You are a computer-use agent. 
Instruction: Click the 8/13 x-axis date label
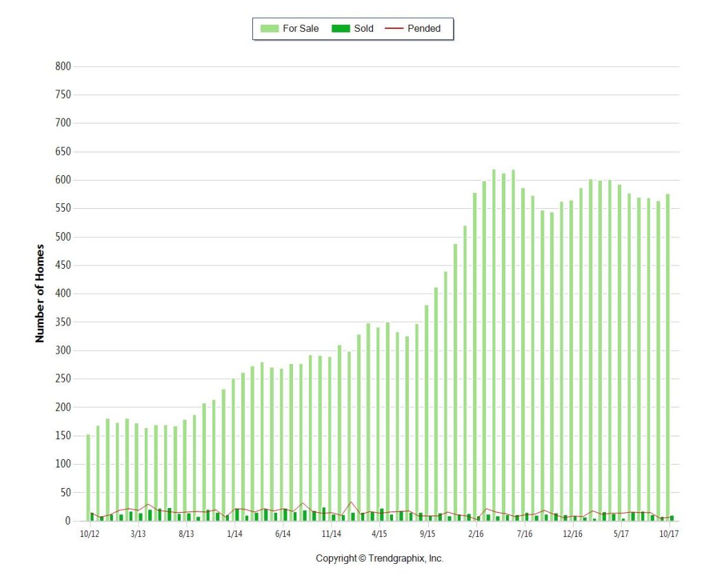pyautogui.click(x=186, y=534)
